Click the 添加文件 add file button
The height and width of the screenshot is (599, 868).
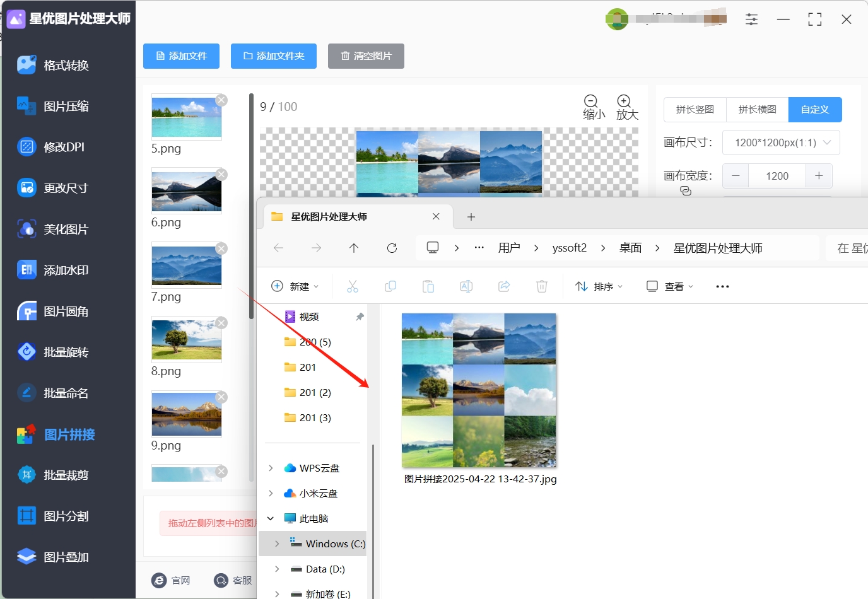pos(181,56)
